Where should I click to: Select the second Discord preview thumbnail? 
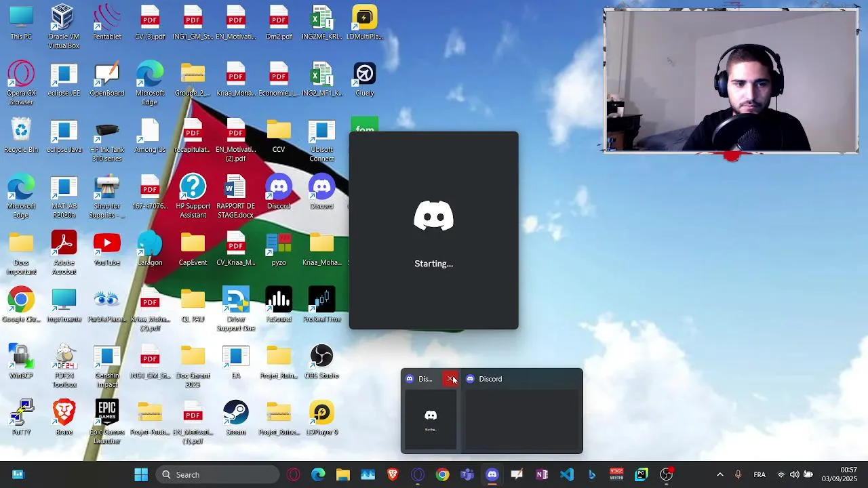coord(521,419)
